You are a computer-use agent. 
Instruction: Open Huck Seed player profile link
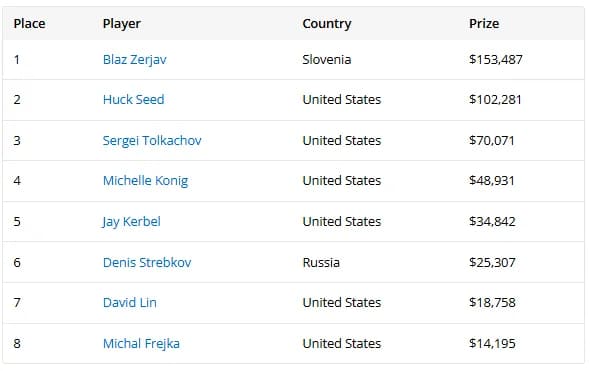pyautogui.click(x=134, y=100)
